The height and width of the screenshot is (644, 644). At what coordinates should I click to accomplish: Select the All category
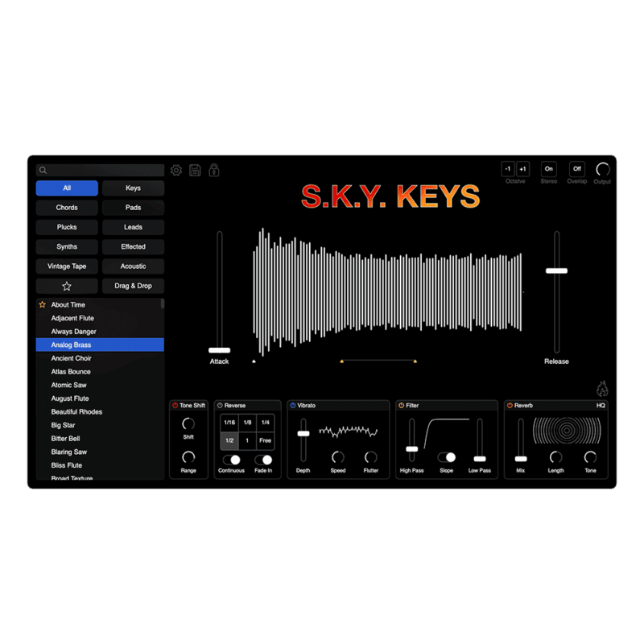67,188
